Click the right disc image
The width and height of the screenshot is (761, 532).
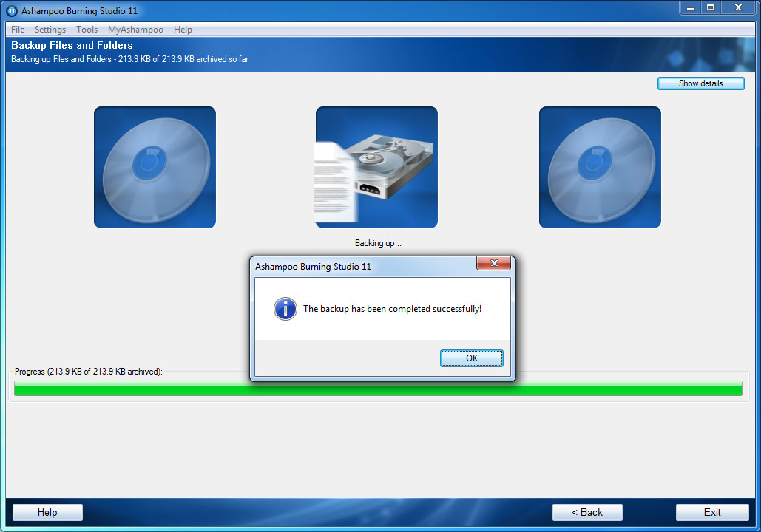point(600,167)
